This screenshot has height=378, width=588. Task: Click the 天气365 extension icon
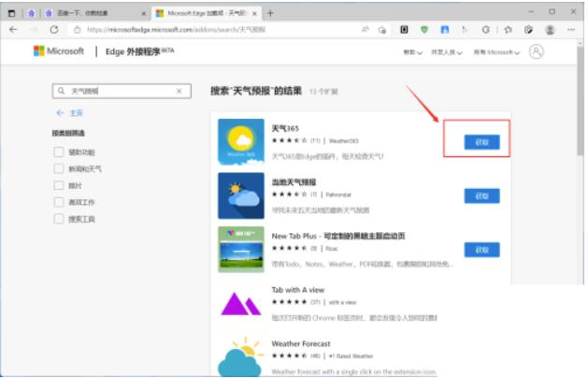(x=241, y=142)
